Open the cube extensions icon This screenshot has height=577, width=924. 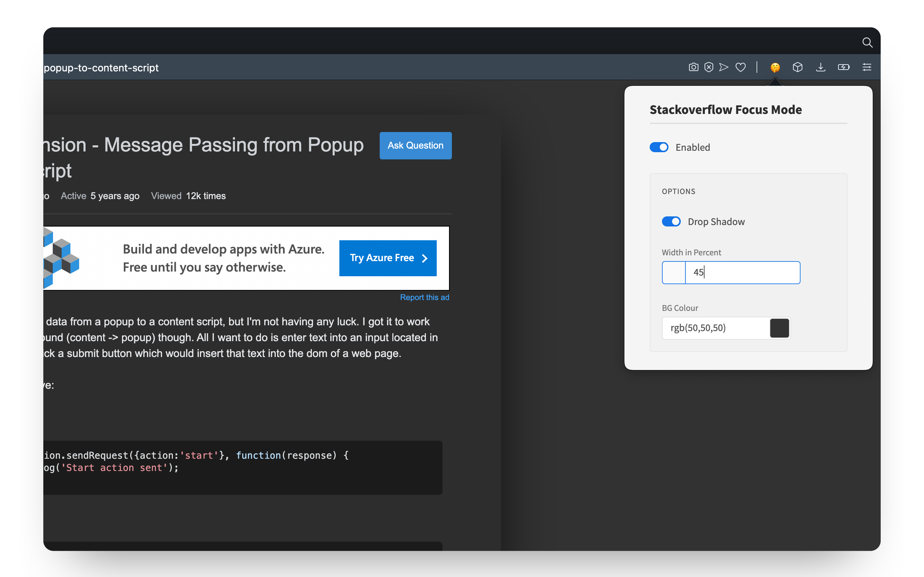[x=797, y=67]
